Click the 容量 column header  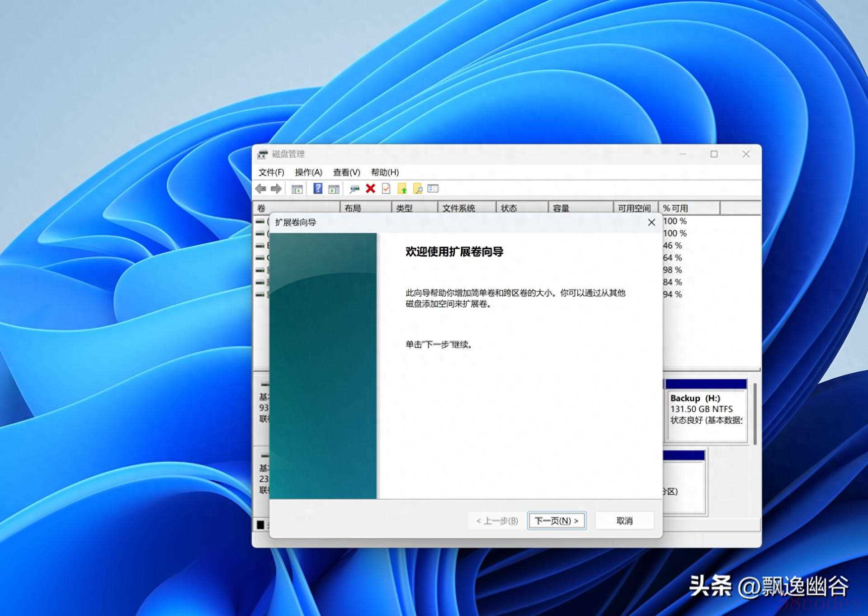pos(580,208)
